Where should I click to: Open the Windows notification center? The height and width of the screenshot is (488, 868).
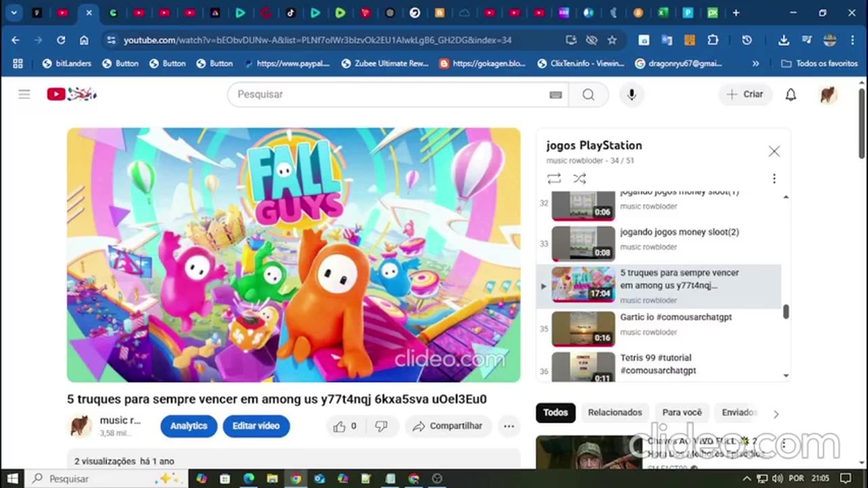click(x=845, y=479)
